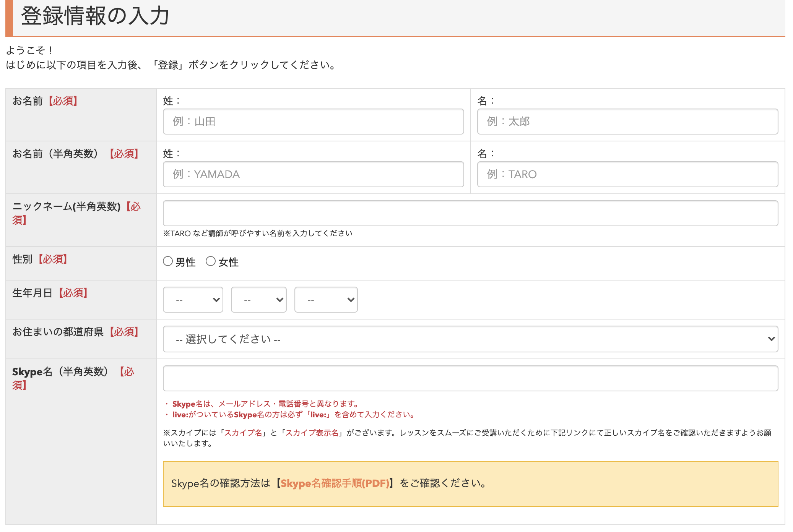The height and width of the screenshot is (532, 793).
Task: Focus the TARO romanized given name field
Action: (x=627, y=174)
